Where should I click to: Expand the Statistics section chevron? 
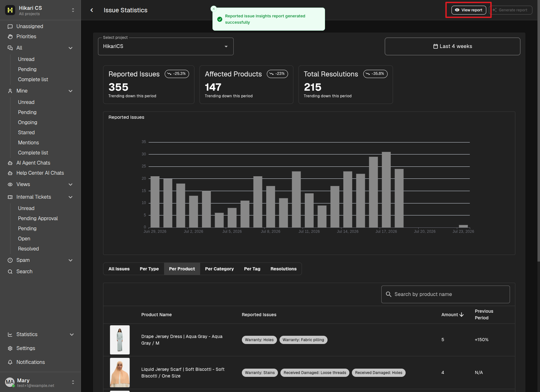click(72, 335)
